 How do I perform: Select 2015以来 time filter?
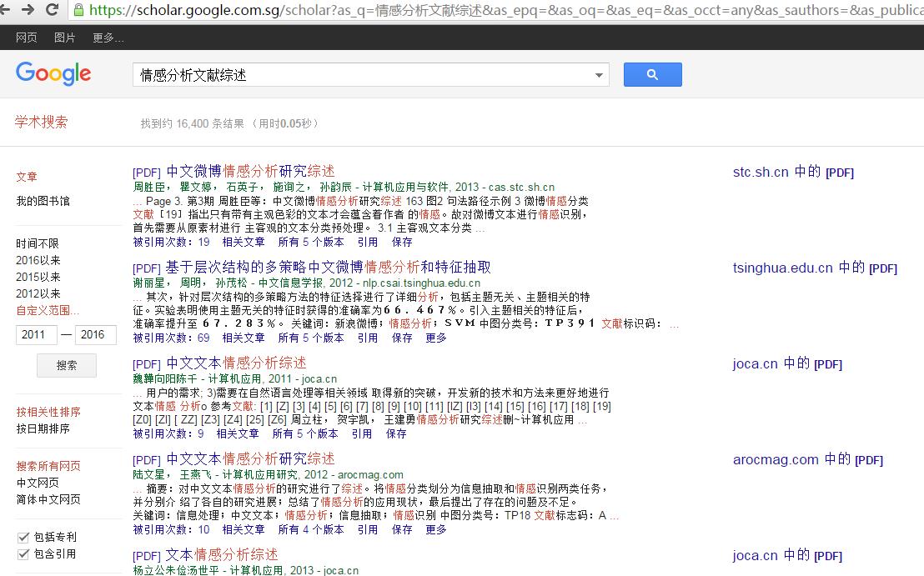38,277
